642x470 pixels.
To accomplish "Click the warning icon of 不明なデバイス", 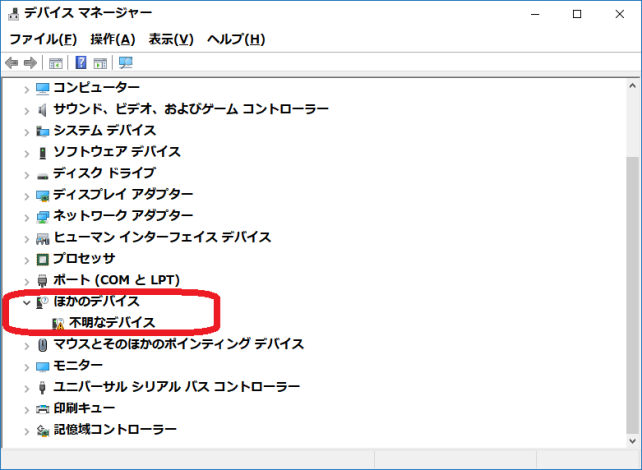I will pyautogui.click(x=59, y=324).
